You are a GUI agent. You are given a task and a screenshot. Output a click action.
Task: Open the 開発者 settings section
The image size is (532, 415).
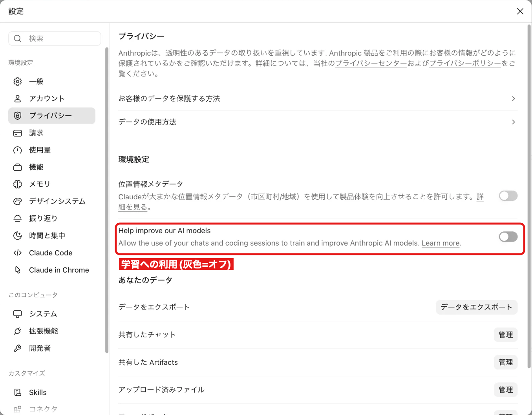coord(52,348)
